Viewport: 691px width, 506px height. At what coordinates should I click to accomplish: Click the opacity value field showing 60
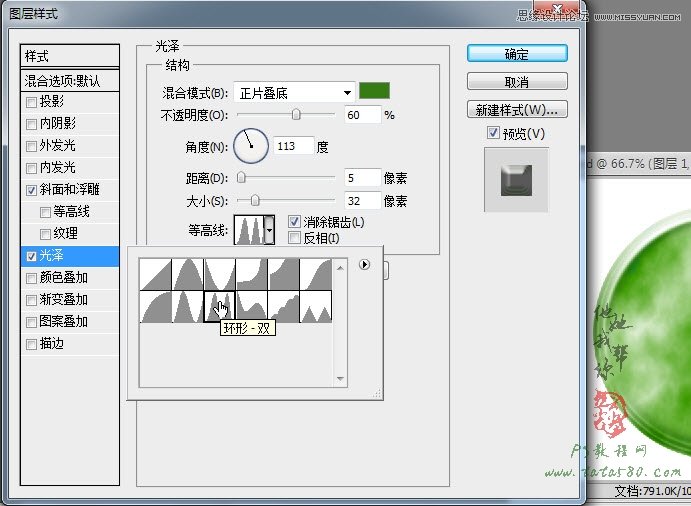click(362, 115)
